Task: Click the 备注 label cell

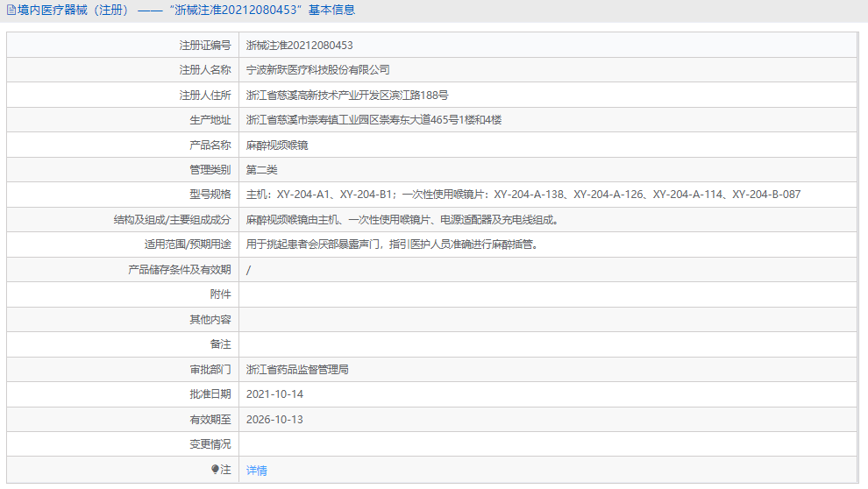Action: [x=123, y=344]
